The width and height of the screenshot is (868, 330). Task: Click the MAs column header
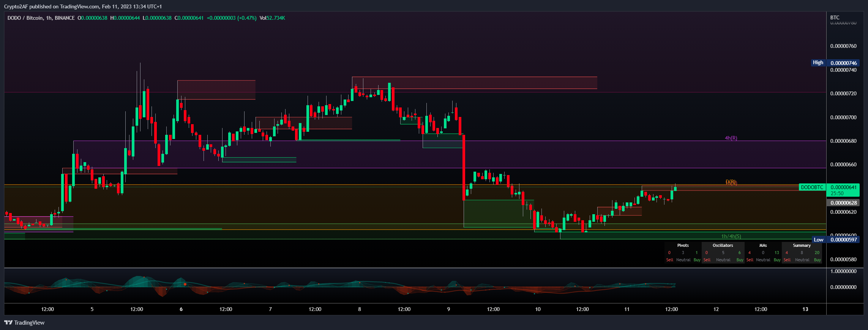[763, 245]
